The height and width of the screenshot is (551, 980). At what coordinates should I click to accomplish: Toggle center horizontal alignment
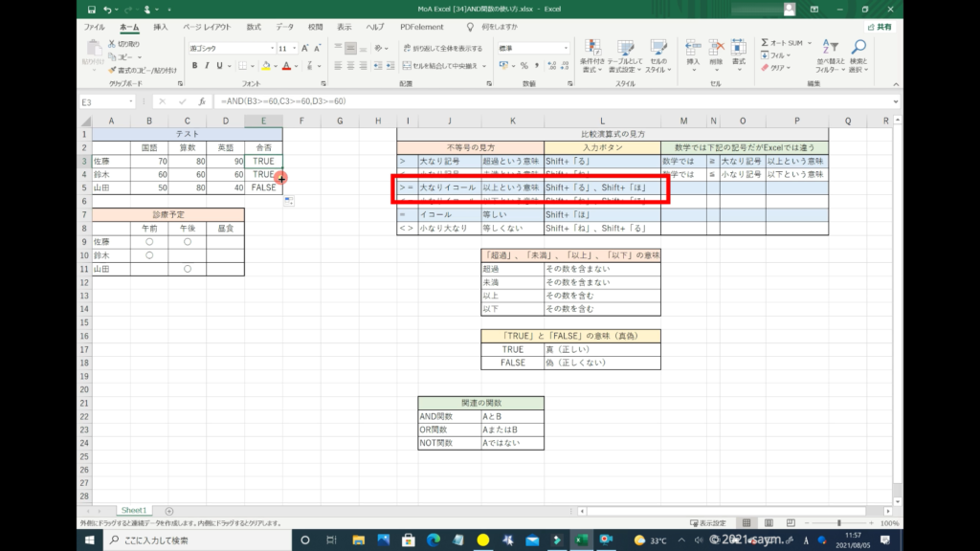pyautogui.click(x=351, y=66)
